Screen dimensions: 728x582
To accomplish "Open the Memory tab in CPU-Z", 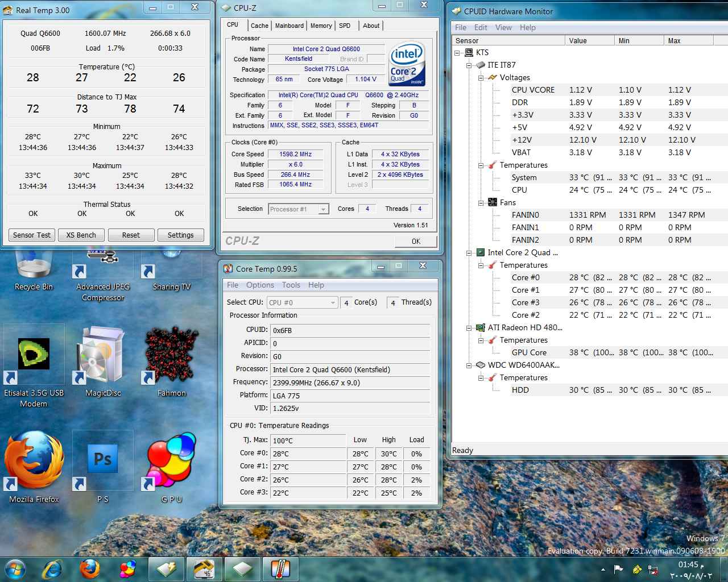I will (x=321, y=26).
